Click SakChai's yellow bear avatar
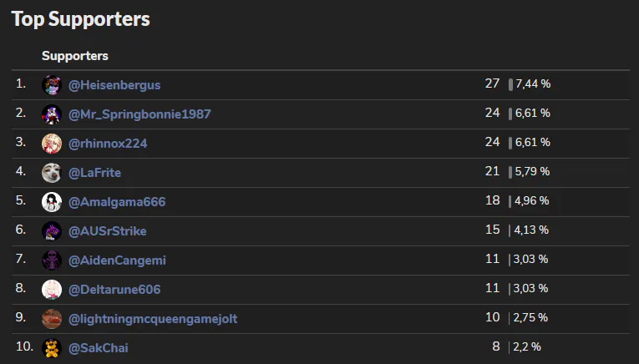The height and width of the screenshot is (364, 639). 52,347
